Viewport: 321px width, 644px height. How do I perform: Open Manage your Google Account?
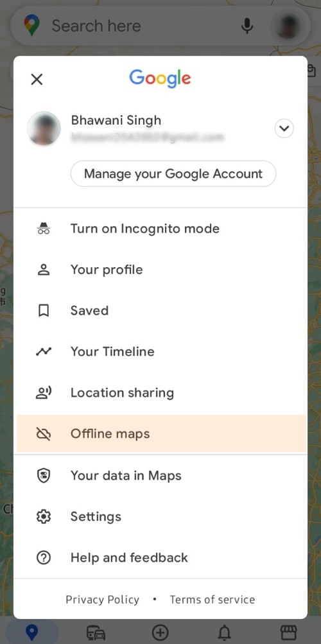click(x=173, y=174)
